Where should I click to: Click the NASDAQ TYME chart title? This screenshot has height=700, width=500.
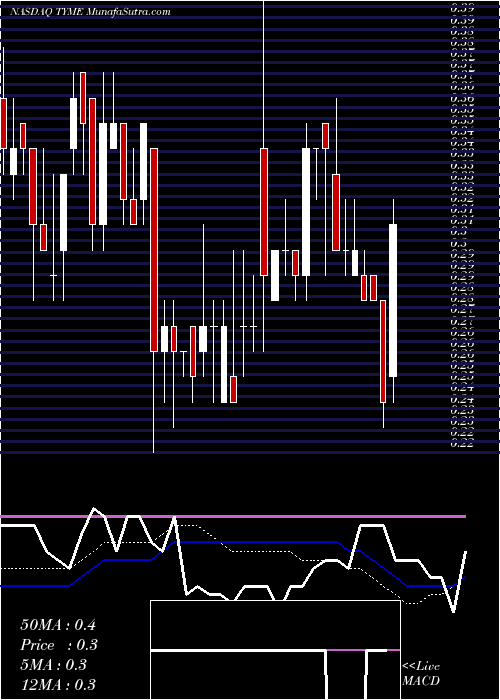90,12
